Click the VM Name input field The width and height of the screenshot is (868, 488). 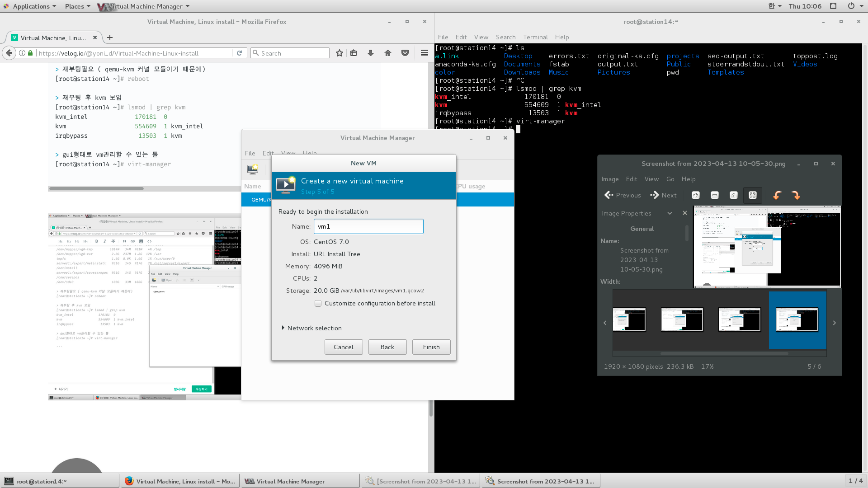pyautogui.click(x=368, y=226)
